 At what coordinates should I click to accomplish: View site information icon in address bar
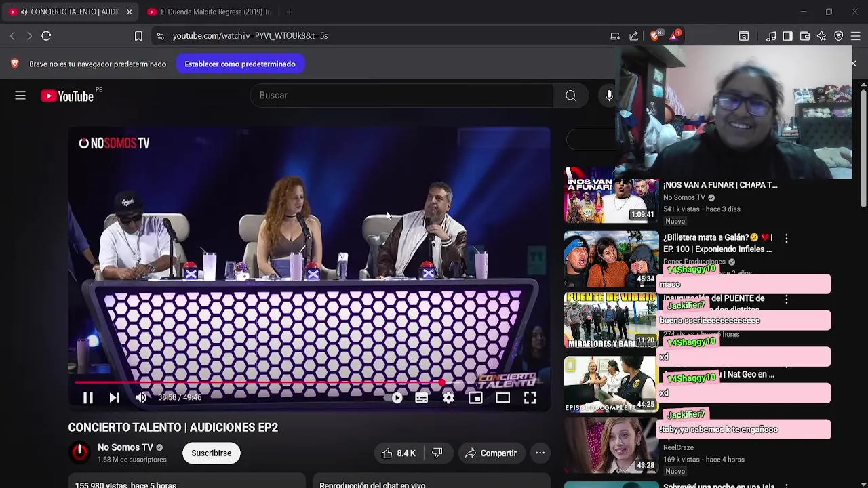tap(160, 36)
